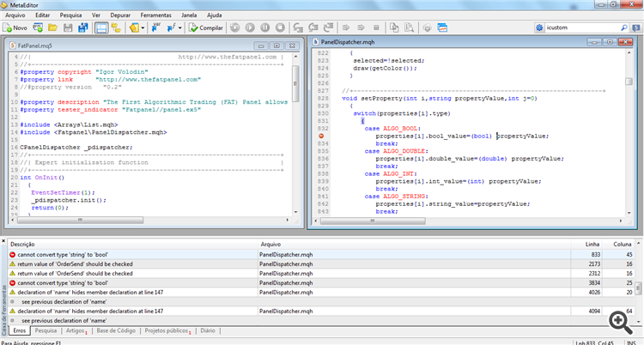Expand the MQL Wizard dropdown arrow
The height and width of the screenshot is (345, 644).
[143, 28]
